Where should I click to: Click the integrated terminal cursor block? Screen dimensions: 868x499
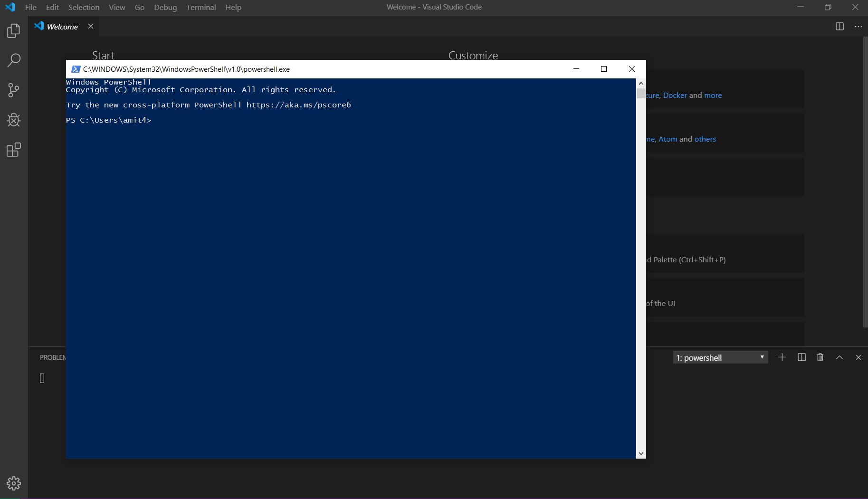pos(42,378)
